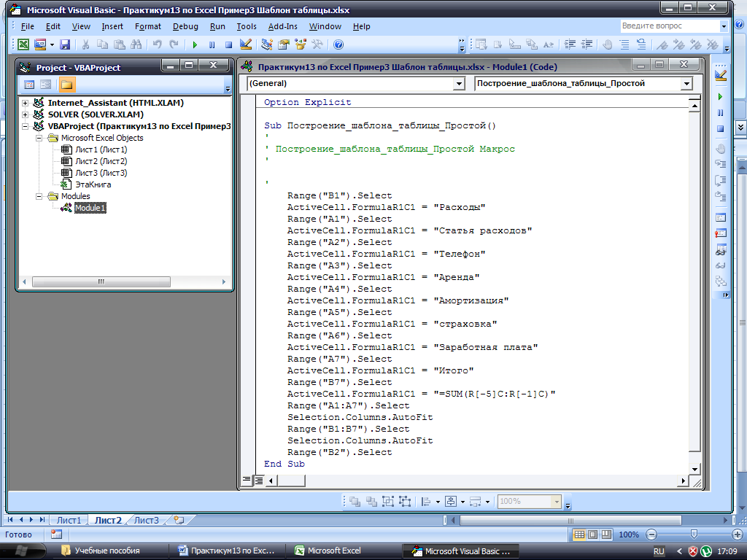Select Лист2 (Лист2) in the project tree
The height and width of the screenshot is (560, 747).
click(101, 161)
